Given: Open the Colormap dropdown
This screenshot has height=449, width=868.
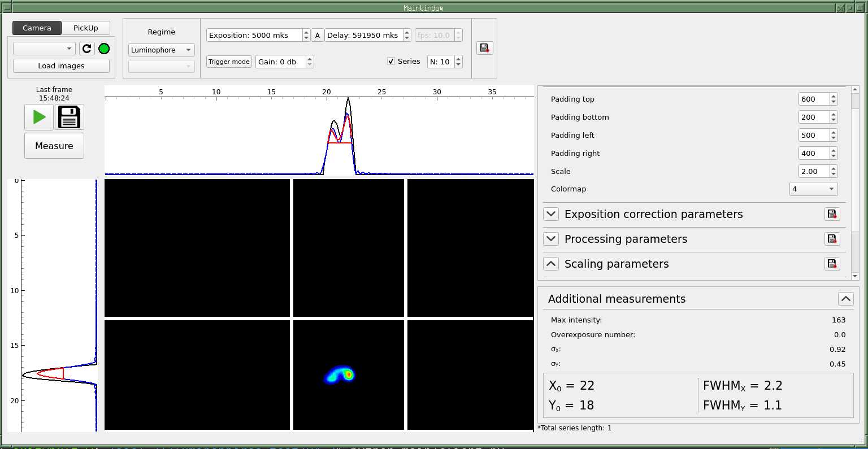Looking at the screenshot, I should [x=813, y=189].
